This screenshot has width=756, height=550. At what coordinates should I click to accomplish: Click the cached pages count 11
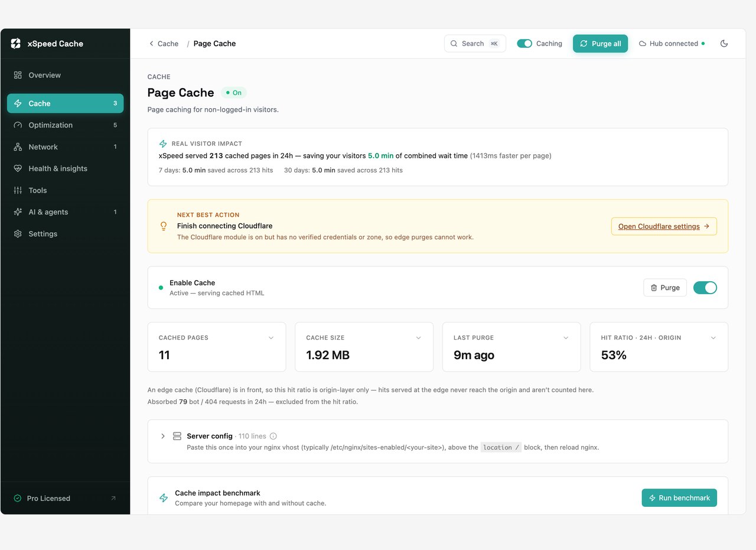(164, 355)
